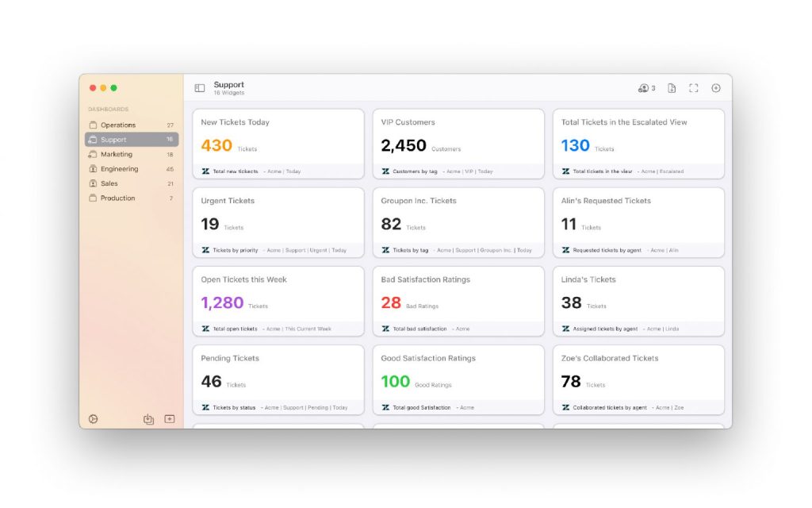
Task: View the 3 active dashboard viewers
Action: point(644,88)
